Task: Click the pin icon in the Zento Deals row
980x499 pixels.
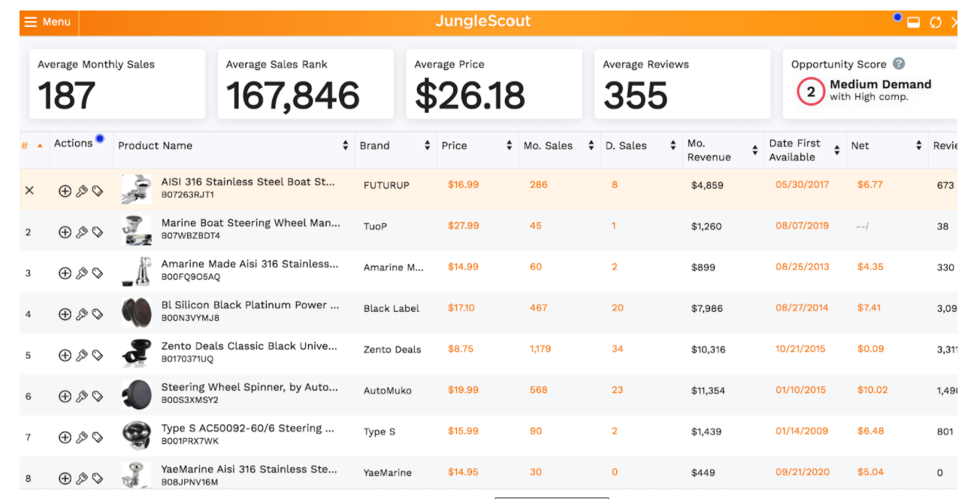Action: coord(82,355)
